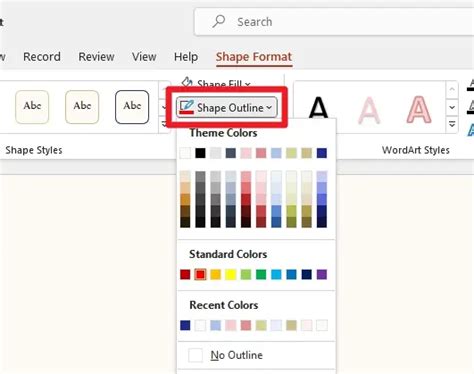Open the Shape Format tab
Image resolution: width=474 pixels, height=374 pixels.
254,57
